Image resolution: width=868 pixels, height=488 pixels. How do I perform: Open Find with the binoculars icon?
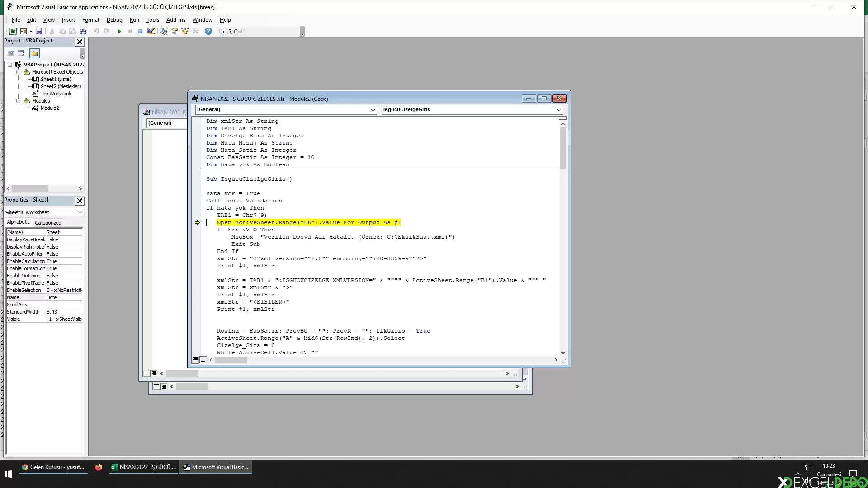coord(83,31)
